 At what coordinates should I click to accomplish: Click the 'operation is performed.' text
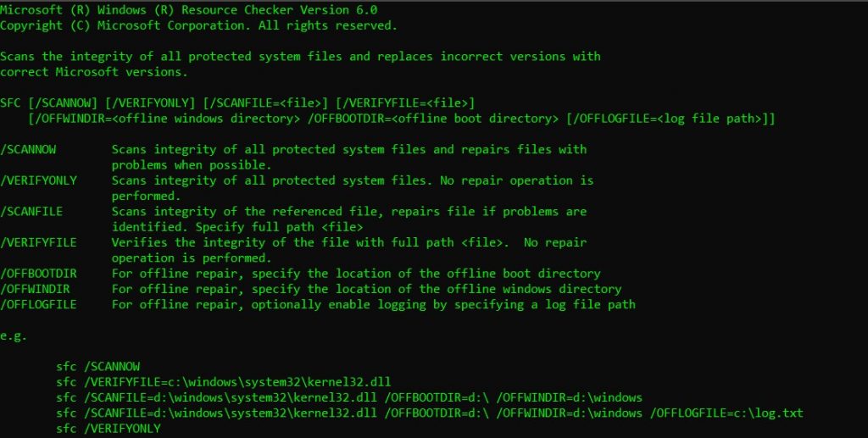[192, 258]
